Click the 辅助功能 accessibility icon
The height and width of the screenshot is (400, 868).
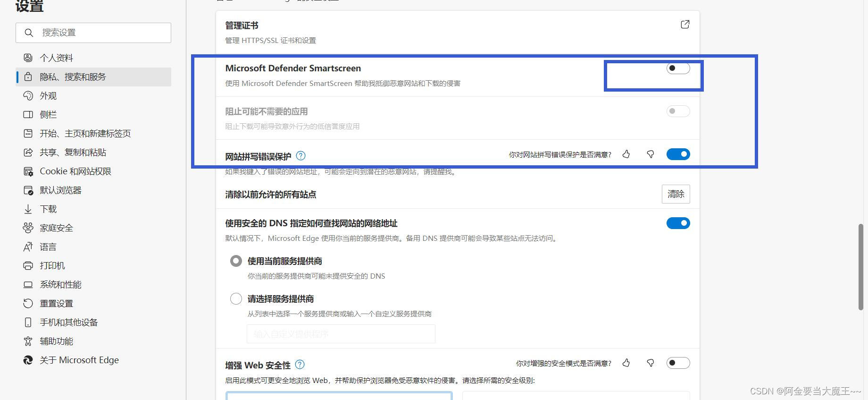28,341
